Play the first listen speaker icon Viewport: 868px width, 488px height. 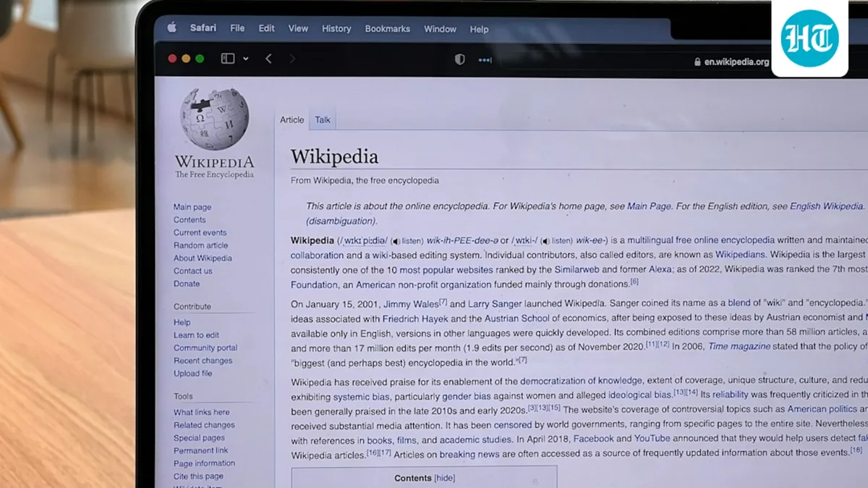tap(395, 241)
